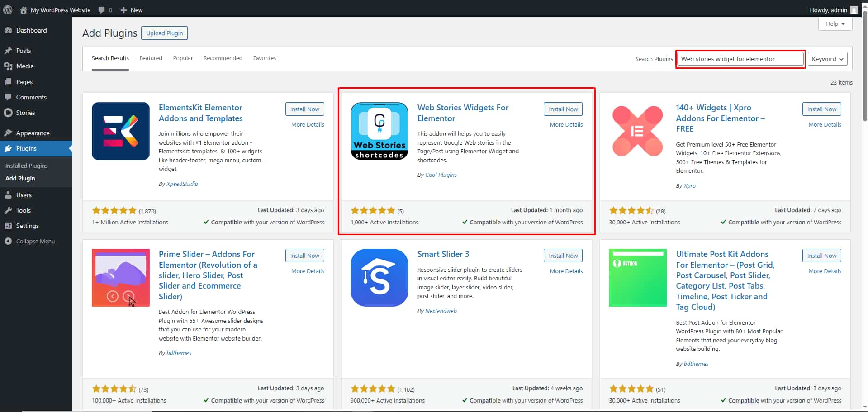Open More Details for Smart Slider 3
The image size is (868, 412).
(566, 271)
